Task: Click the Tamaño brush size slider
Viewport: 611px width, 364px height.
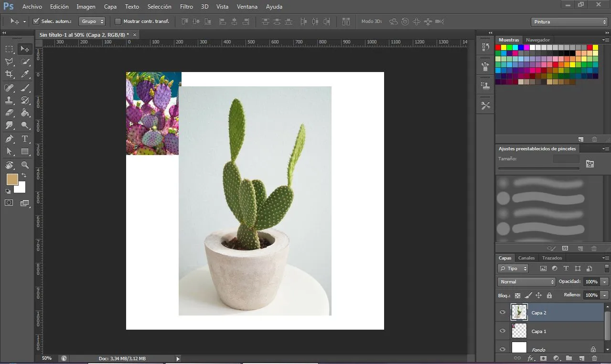Action: pyautogui.click(x=539, y=168)
